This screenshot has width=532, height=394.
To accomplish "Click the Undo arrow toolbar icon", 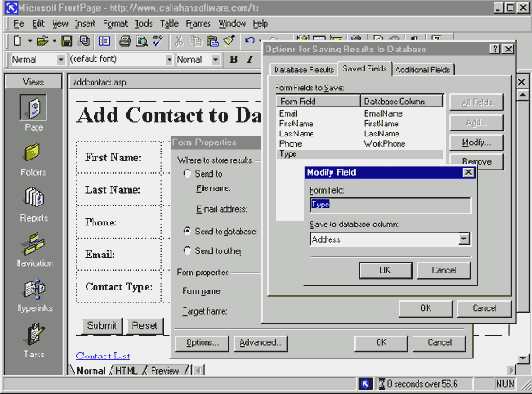I will click(x=250, y=41).
